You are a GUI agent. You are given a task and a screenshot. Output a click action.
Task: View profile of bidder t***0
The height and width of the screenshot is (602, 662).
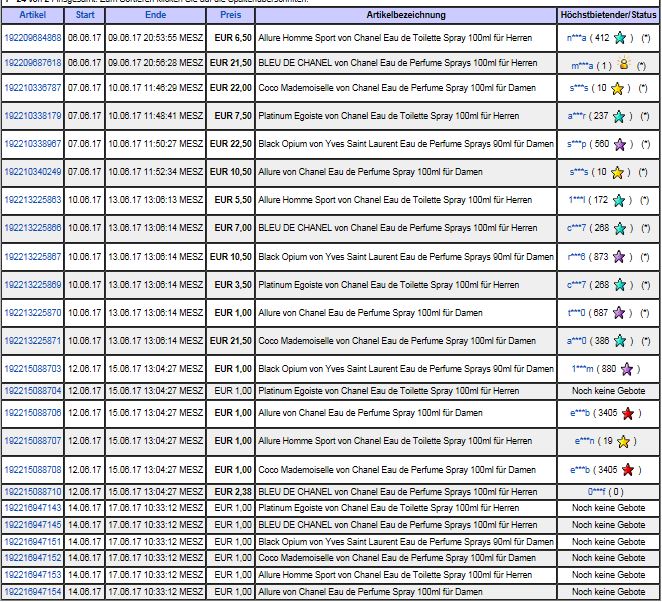(577, 313)
